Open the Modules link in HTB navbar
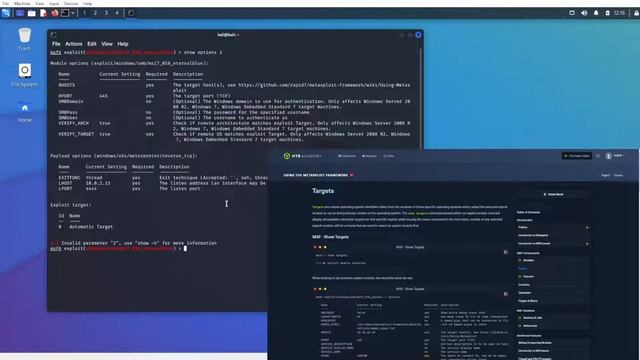This screenshot has height=360, width=640. click(x=369, y=156)
